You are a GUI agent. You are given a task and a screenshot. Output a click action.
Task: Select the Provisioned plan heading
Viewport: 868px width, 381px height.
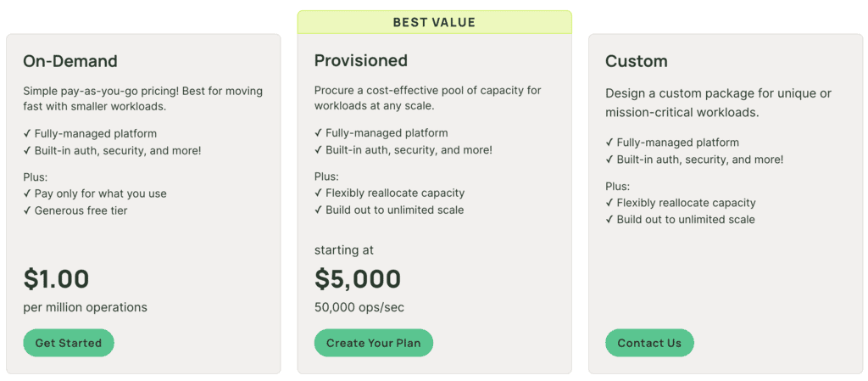pyautogui.click(x=361, y=60)
